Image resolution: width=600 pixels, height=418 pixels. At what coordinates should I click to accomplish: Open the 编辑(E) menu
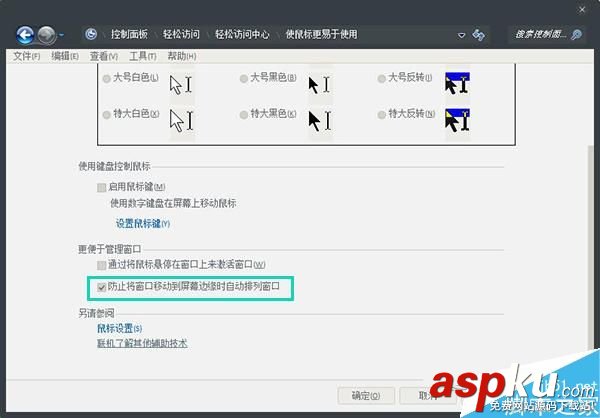tap(65, 56)
